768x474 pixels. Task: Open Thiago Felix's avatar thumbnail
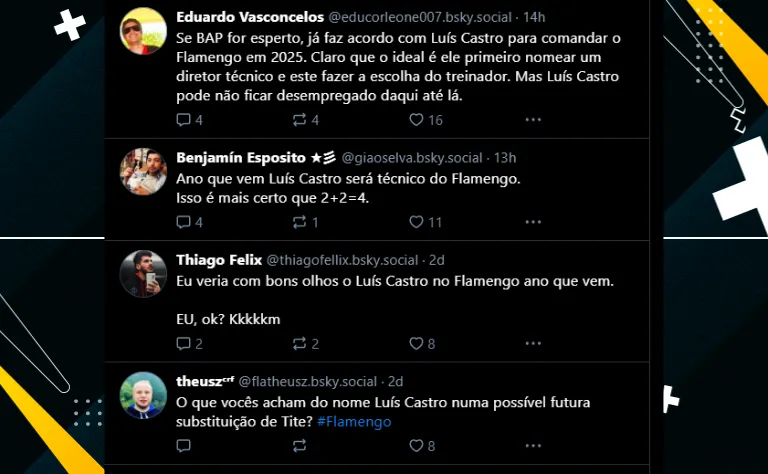[x=143, y=274]
